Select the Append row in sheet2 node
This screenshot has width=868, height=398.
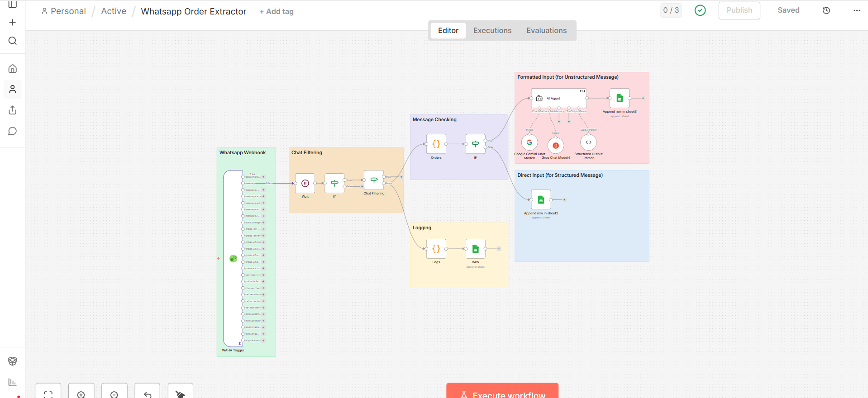(x=541, y=199)
